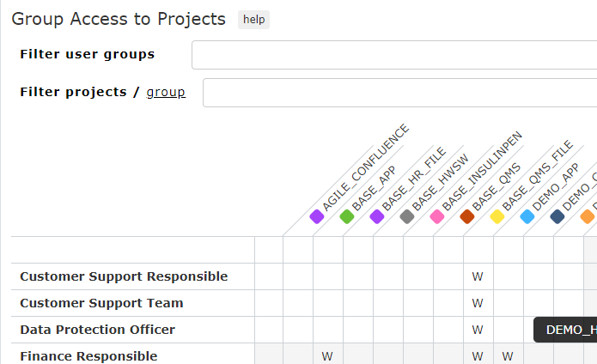Click the yellow BASE_QMS_FILE project icon
Image resolution: width=597 pixels, height=364 pixels.
(x=497, y=217)
